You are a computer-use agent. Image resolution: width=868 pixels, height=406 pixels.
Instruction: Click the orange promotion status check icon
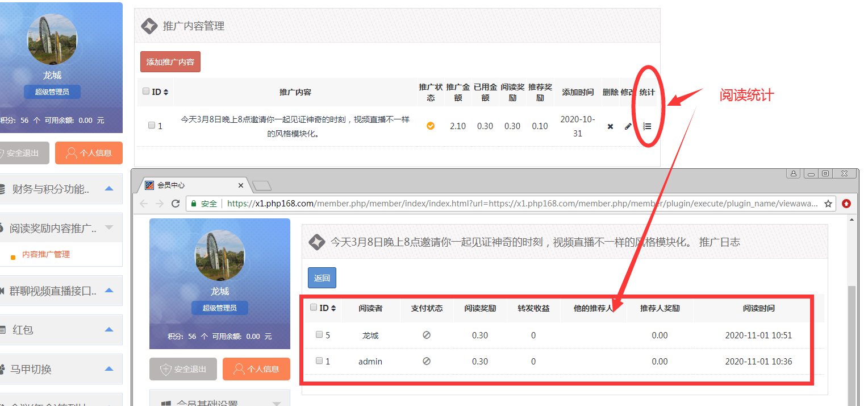431,126
